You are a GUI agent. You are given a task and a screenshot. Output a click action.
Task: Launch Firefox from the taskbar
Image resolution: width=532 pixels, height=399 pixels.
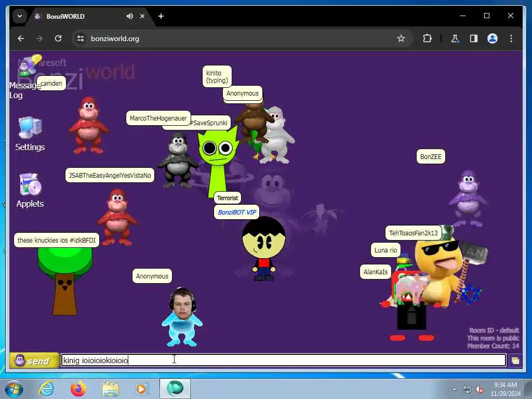pyautogui.click(x=78, y=389)
